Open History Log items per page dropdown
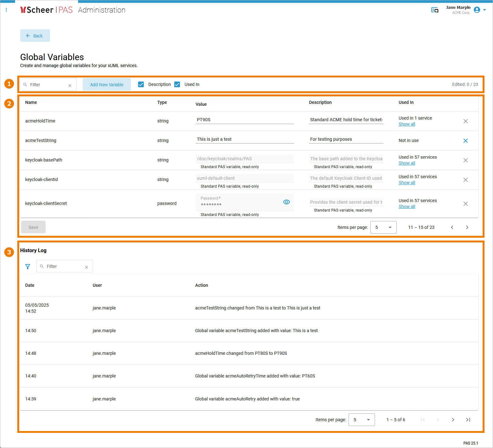Viewport: 493px width, 448px height. 361,420
